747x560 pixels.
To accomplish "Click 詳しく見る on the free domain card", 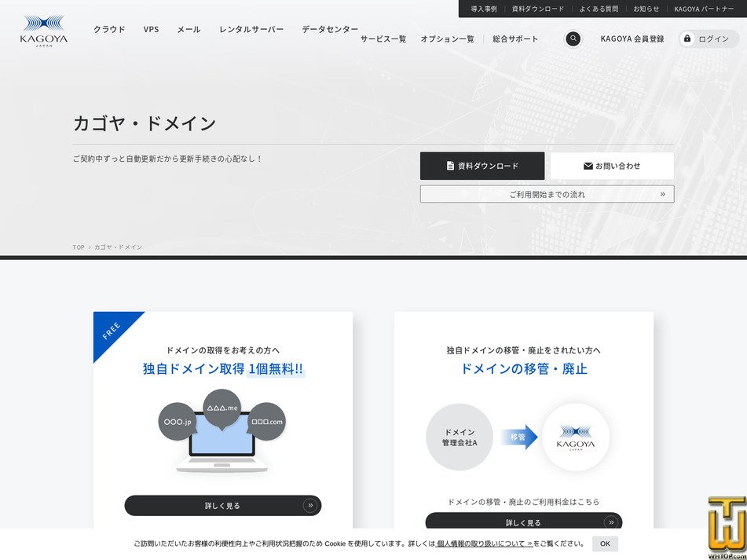I will [222, 505].
